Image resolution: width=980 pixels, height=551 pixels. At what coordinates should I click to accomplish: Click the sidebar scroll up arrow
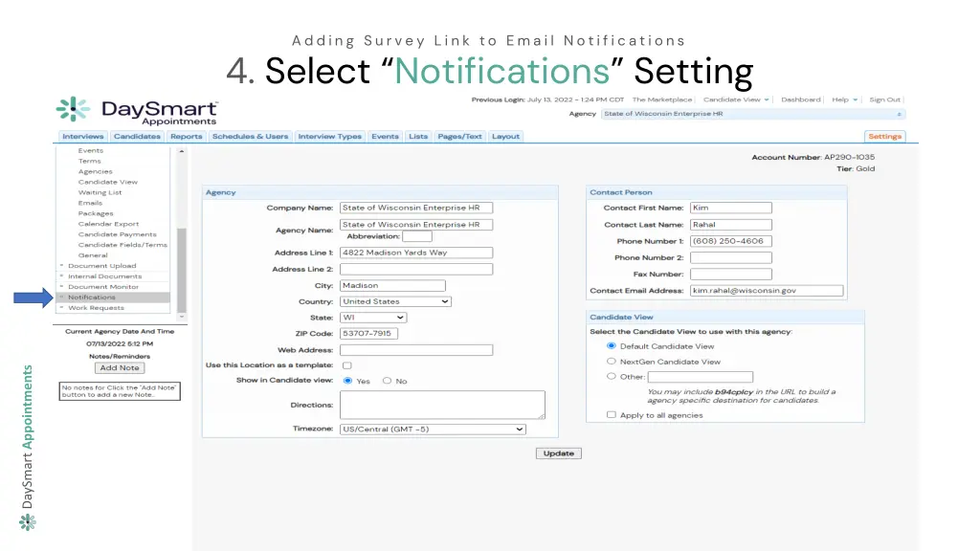[181, 151]
